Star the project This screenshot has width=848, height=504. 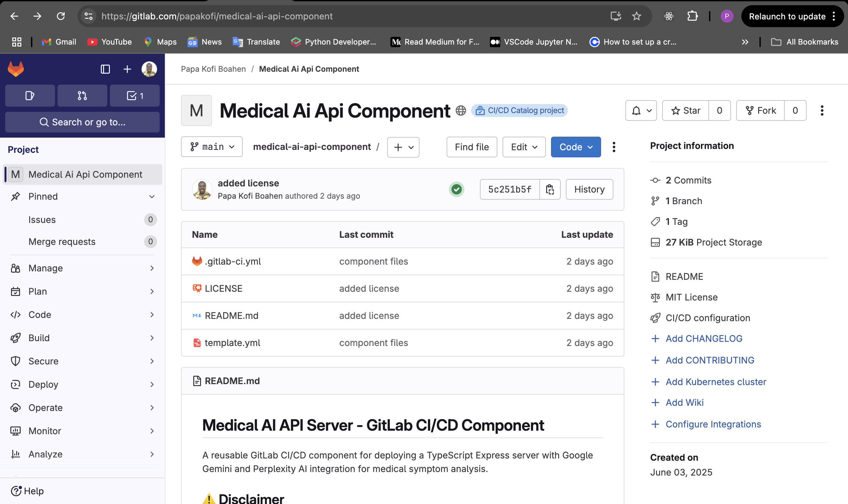[686, 111]
